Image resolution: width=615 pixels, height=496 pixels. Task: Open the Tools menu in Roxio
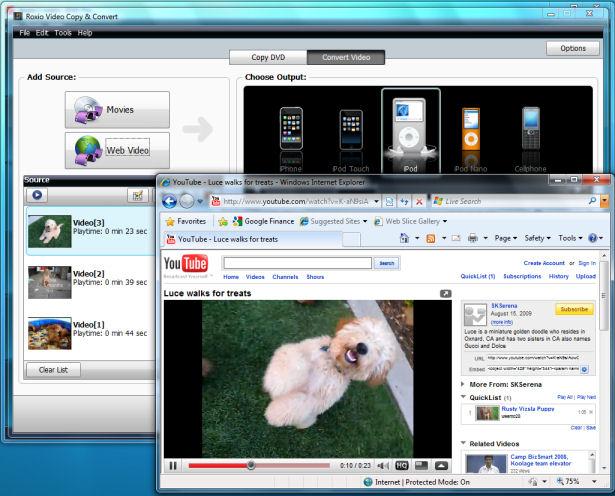click(x=63, y=33)
